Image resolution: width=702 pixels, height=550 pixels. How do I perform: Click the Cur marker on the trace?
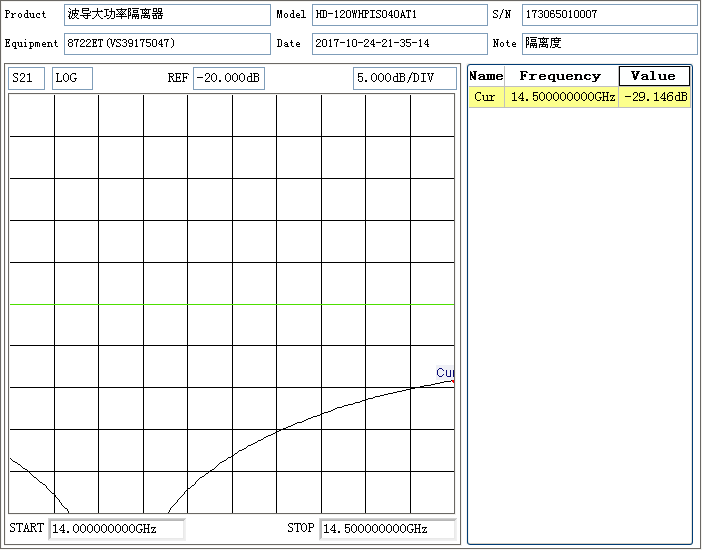coord(445,373)
